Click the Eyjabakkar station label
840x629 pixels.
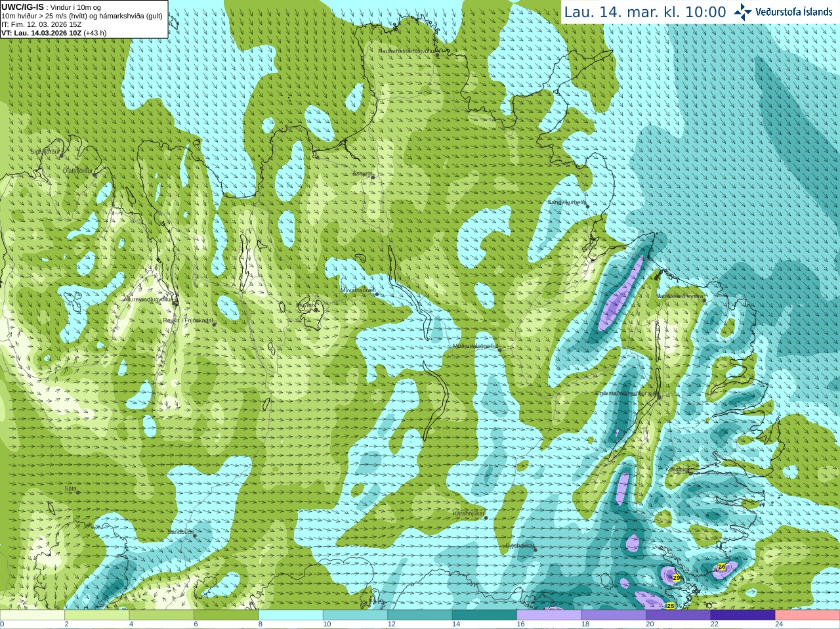coord(520,545)
